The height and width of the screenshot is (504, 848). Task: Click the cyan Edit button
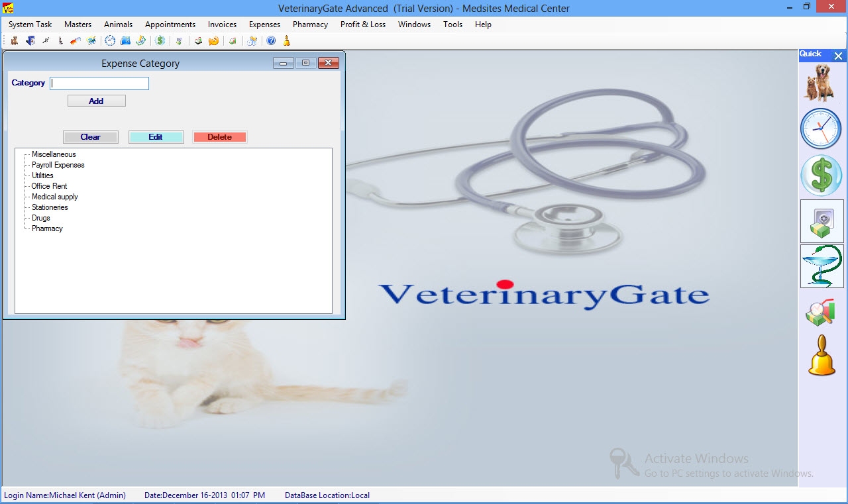pos(156,137)
